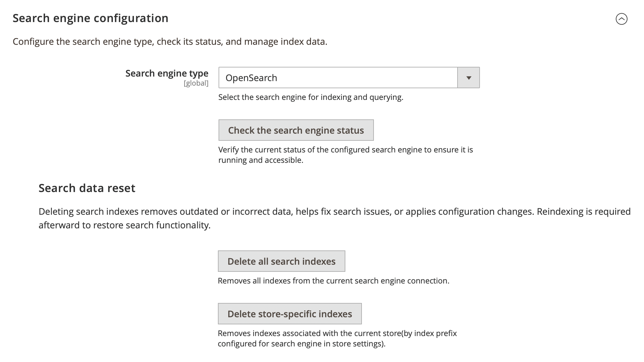Open the Search engine type select field

(x=337, y=78)
